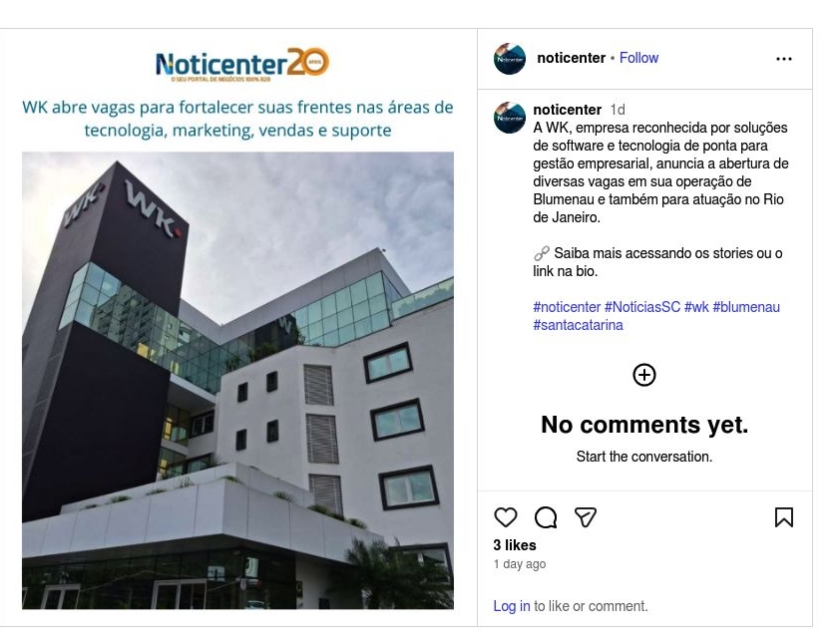This screenshot has height=638, width=840.
Task: Open the #noticenter hashtag
Action: coord(567,307)
